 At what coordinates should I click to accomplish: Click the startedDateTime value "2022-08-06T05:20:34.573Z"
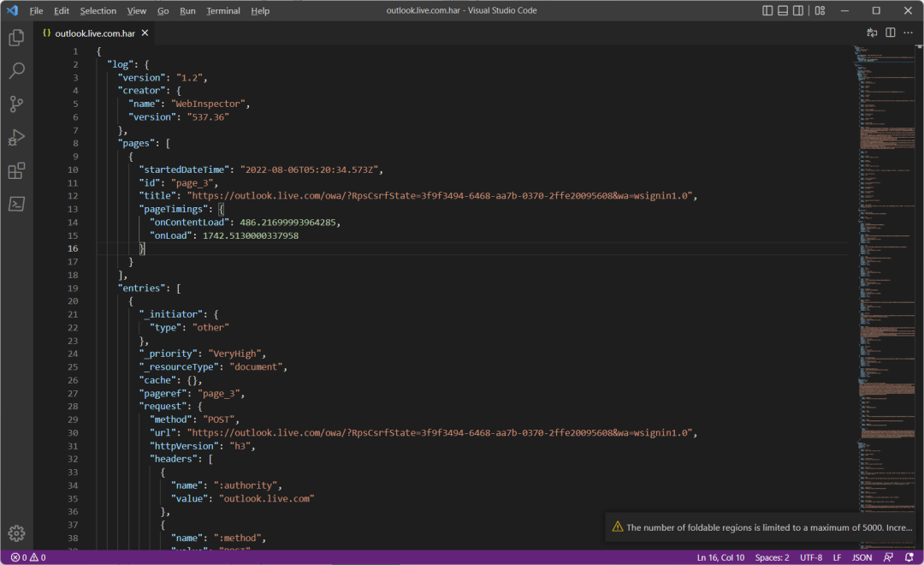(x=310, y=169)
